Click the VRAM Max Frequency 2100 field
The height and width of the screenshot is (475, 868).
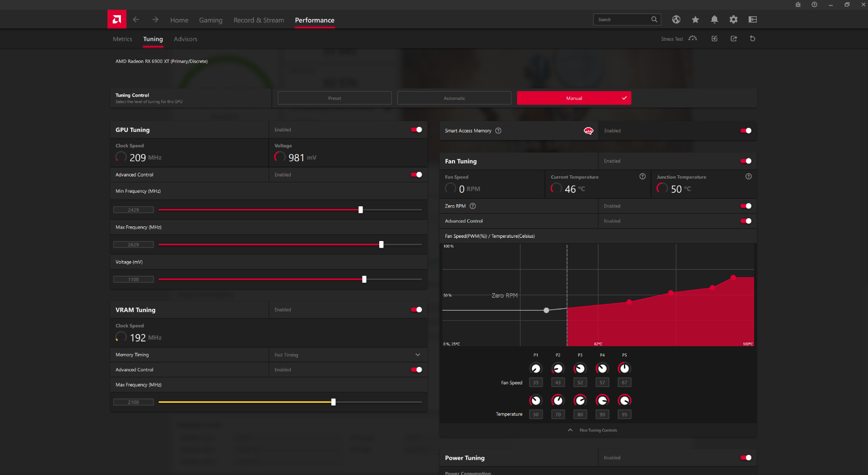pyautogui.click(x=133, y=402)
